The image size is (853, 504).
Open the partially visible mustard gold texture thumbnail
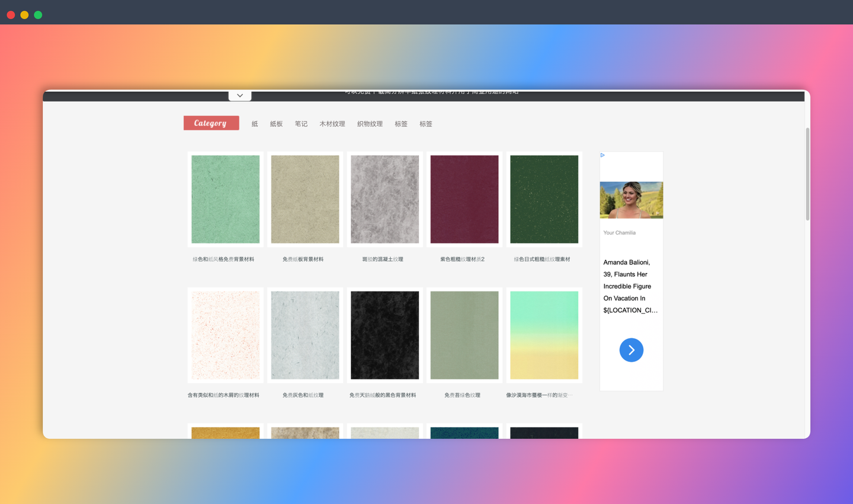pyautogui.click(x=226, y=433)
